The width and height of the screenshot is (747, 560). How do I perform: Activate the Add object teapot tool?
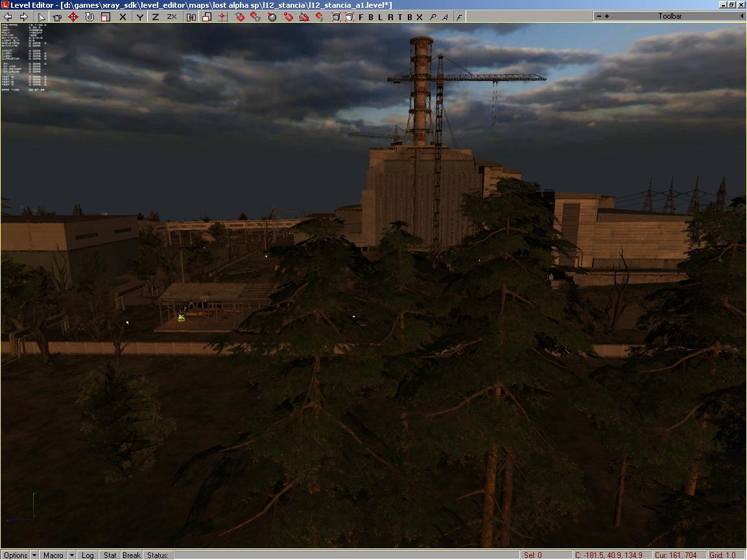(x=57, y=17)
